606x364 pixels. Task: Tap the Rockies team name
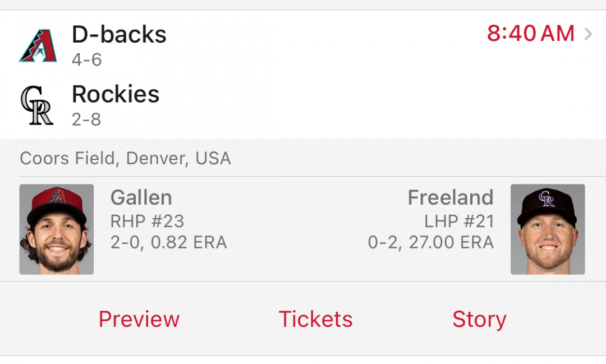(116, 94)
